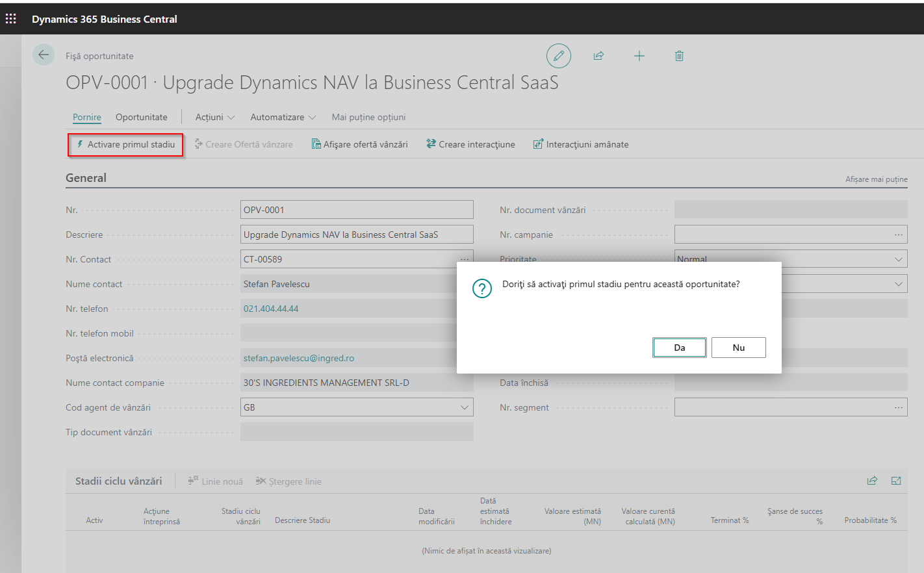Open email link stefan.pavelescu@ingred.ro
Image resolution: width=924 pixels, height=573 pixels.
[x=299, y=358]
